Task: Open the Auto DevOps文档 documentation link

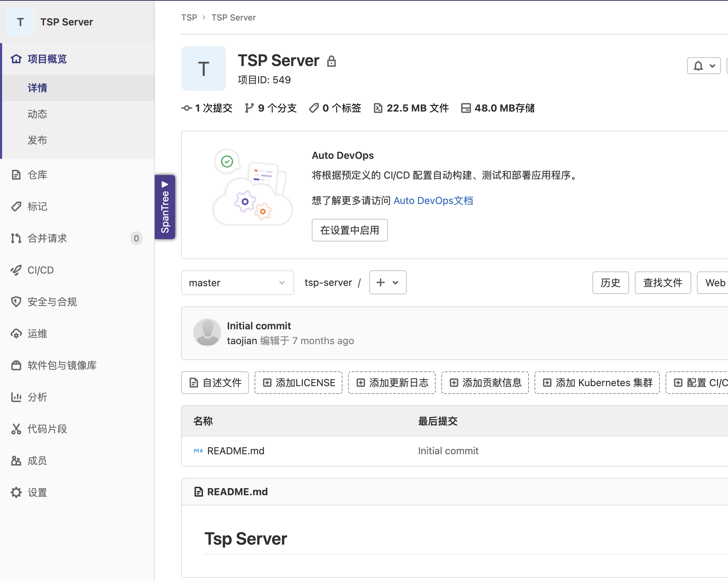Action: [433, 200]
